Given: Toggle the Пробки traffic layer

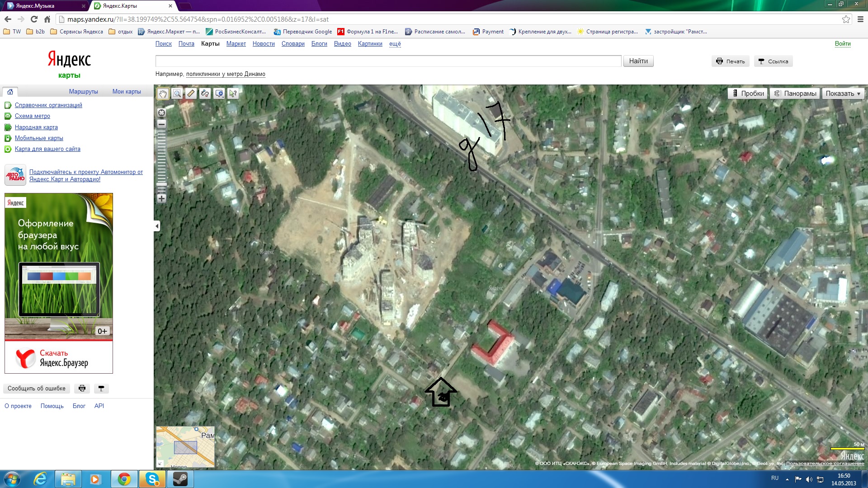Looking at the screenshot, I should [x=748, y=94].
